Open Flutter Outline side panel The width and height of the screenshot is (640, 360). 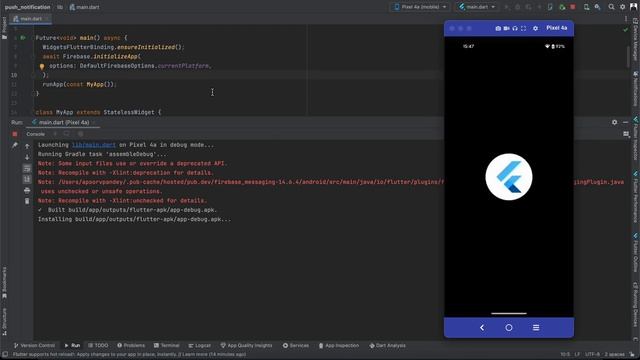pos(636,253)
